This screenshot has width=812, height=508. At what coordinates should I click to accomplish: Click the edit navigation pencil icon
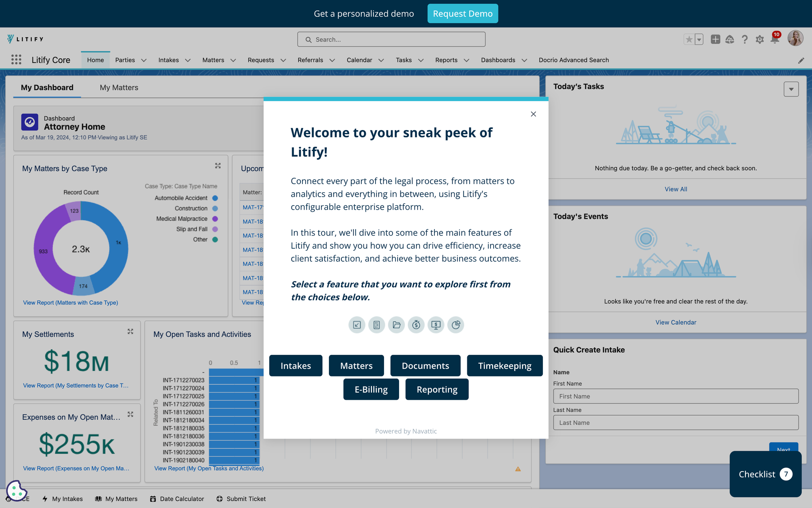click(x=801, y=61)
